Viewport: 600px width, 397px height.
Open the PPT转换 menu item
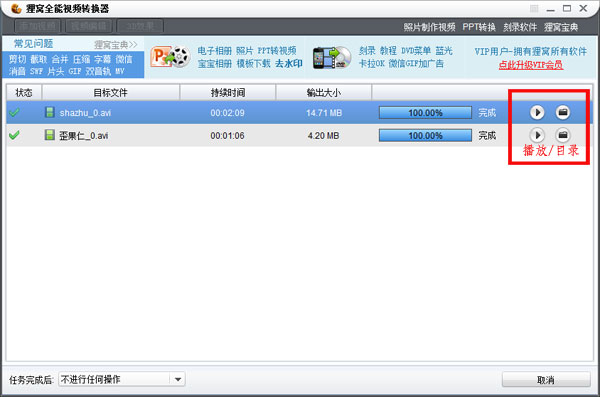[479, 27]
